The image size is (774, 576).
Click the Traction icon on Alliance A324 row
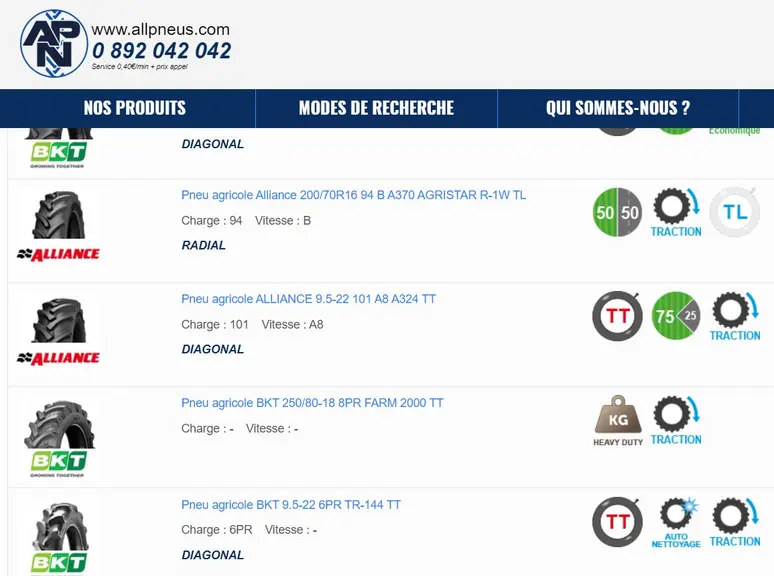pyautogui.click(x=735, y=316)
